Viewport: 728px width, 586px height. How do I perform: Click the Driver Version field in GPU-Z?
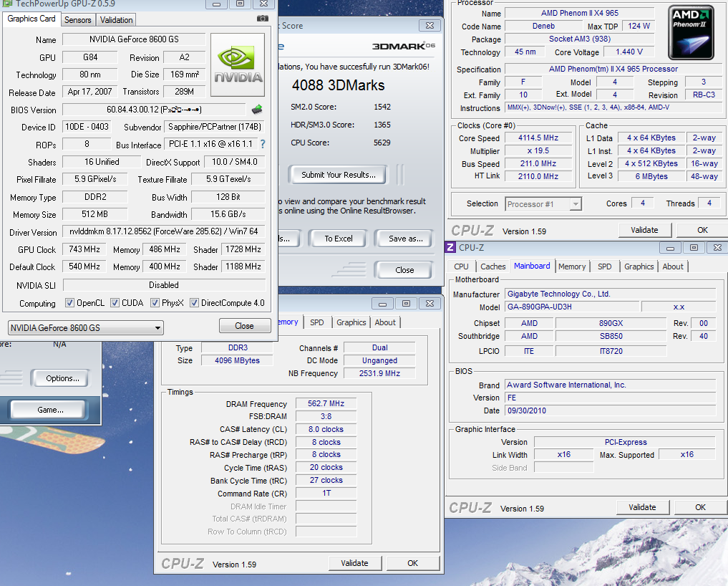[x=164, y=231]
